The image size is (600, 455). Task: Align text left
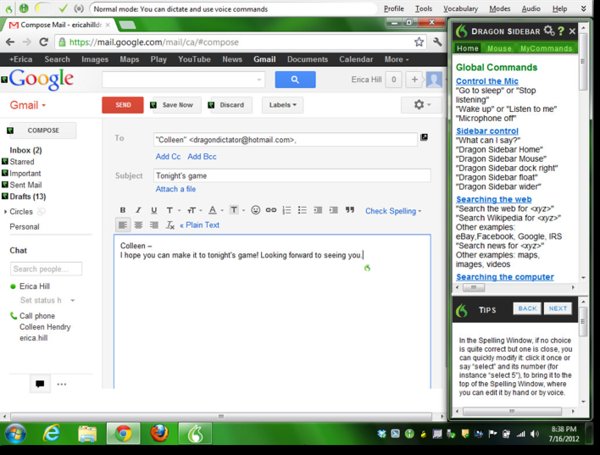click(x=123, y=225)
